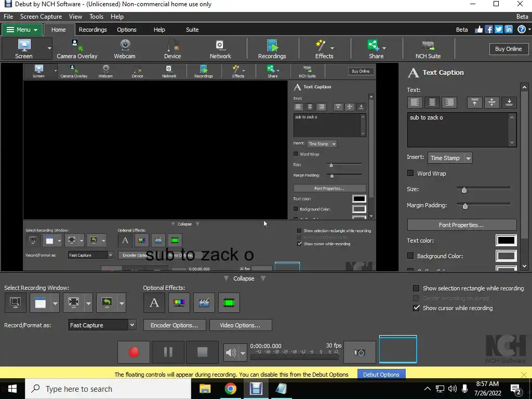
Task: Switch to the Suite tab
Action: 192,30
